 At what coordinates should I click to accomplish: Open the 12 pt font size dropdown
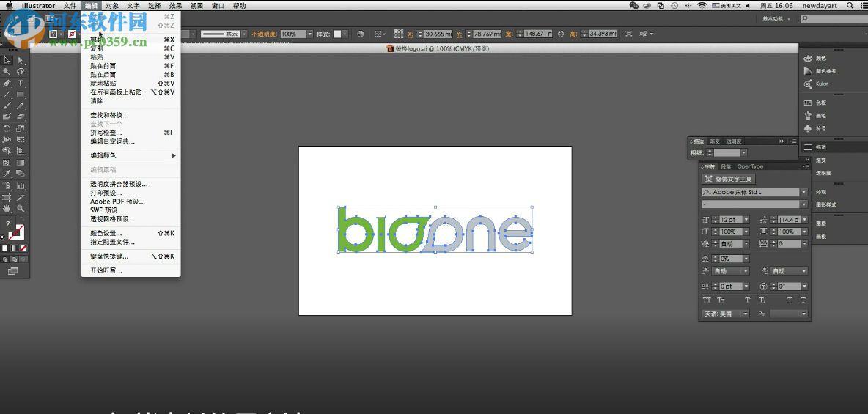point(746,220)
